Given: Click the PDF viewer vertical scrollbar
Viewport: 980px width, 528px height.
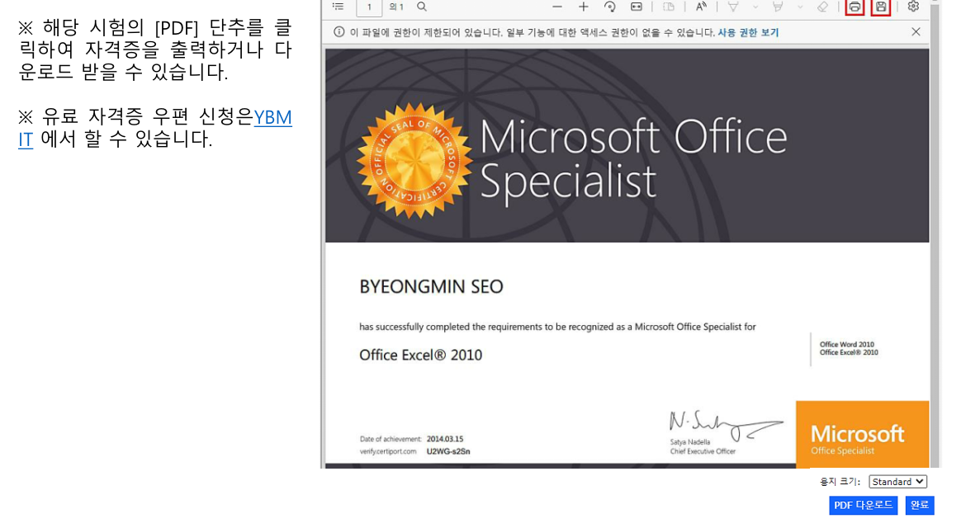Looking at the screenshot, I should (x=935, y=238).
